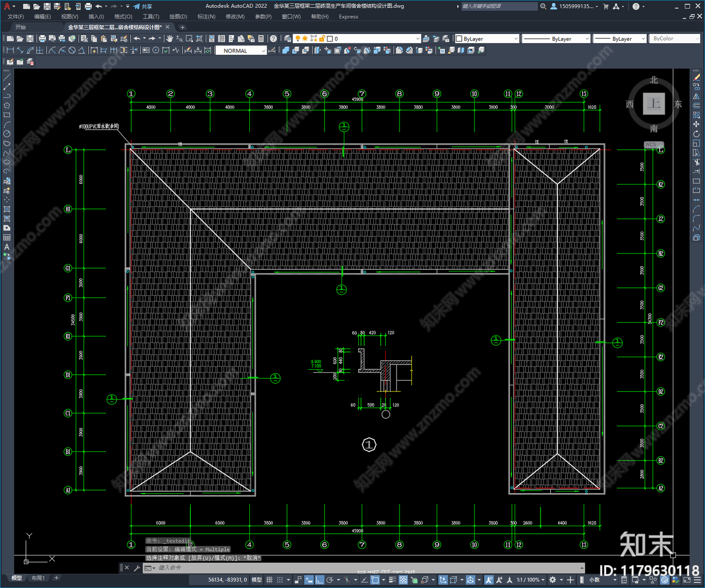Click the Help question mark in standard toolbar
The width and height of the screenshot is (705, 588).
click(274, 39)
